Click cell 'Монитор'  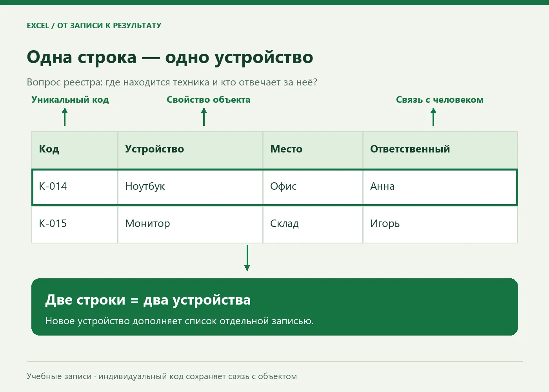pos(190,224)
